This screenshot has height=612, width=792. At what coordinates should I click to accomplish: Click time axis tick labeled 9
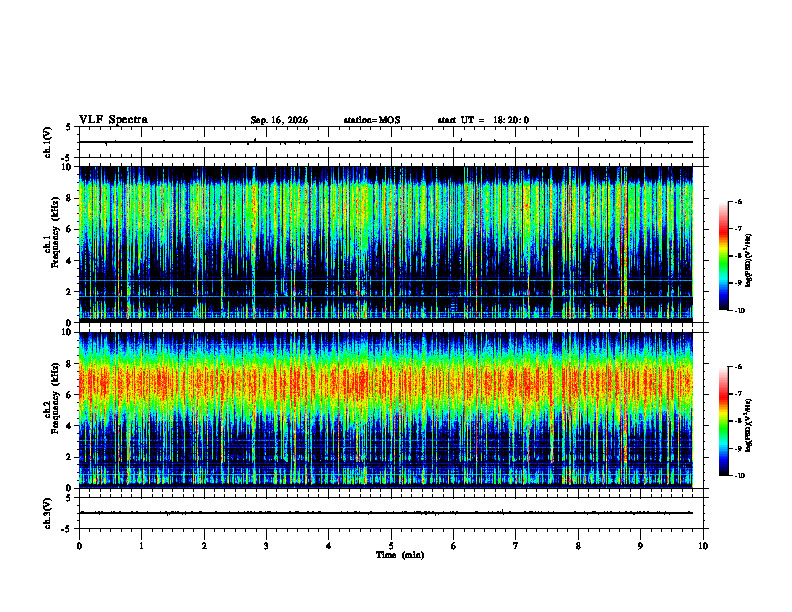point(640,546)
